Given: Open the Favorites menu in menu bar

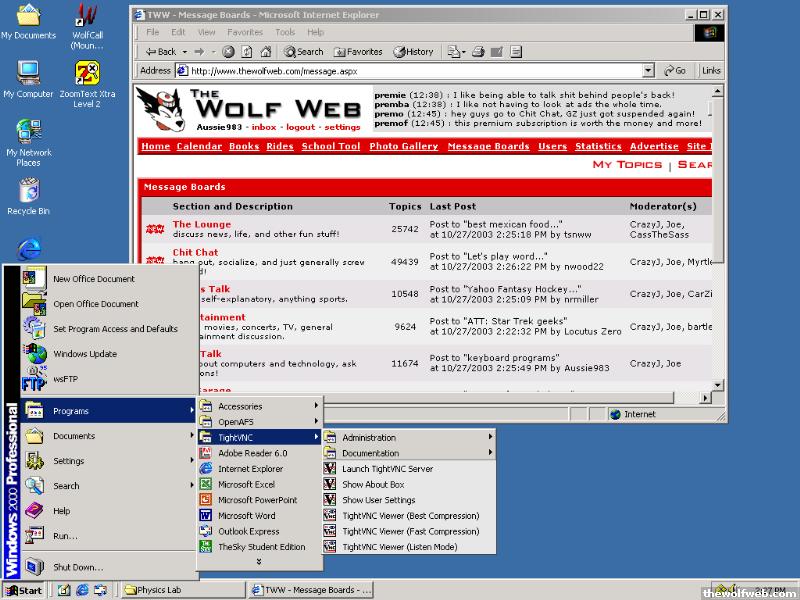Looking at the screenshot, I should click(x=245, y=32).
